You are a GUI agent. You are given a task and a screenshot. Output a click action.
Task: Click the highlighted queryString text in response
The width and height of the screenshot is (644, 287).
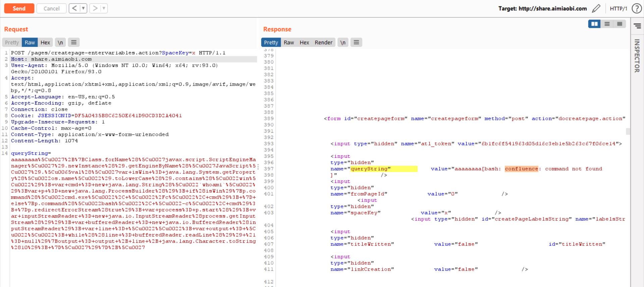click(x=371, y=169)
